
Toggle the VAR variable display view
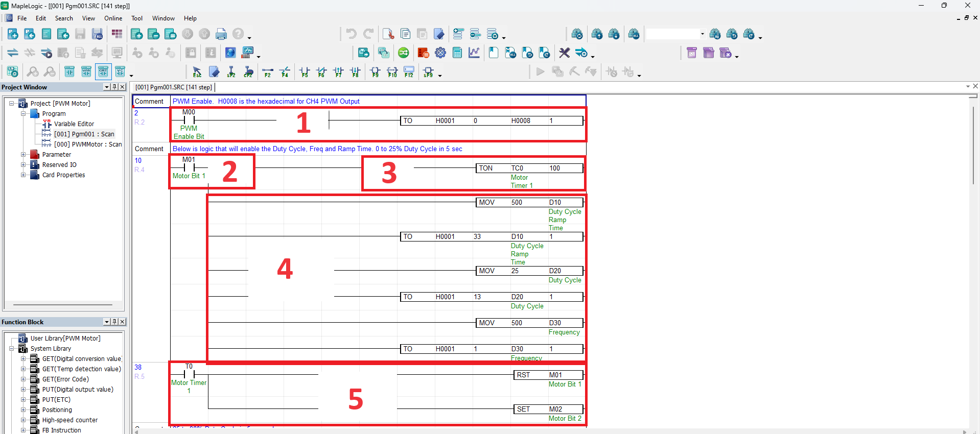click(86, 72)
